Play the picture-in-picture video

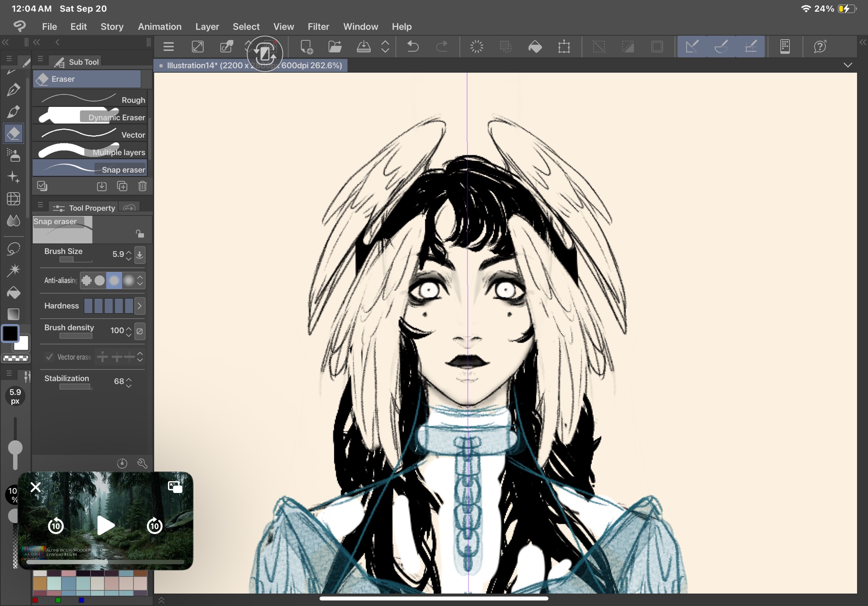pos(105,526)
